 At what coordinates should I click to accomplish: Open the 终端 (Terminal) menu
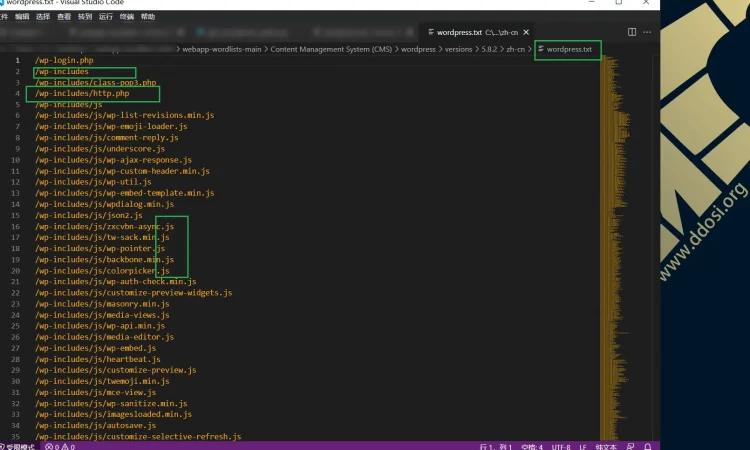pos(127,17)
